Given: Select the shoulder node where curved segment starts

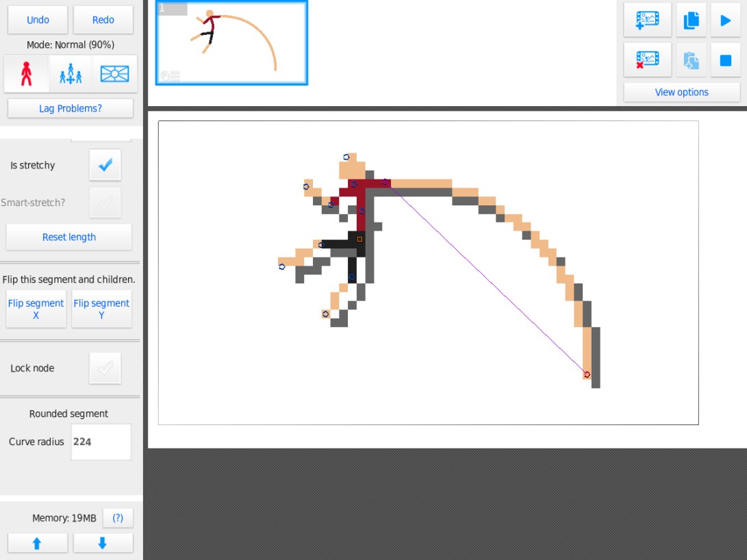Looking at the screenshot, I should [x=385, y=182].
